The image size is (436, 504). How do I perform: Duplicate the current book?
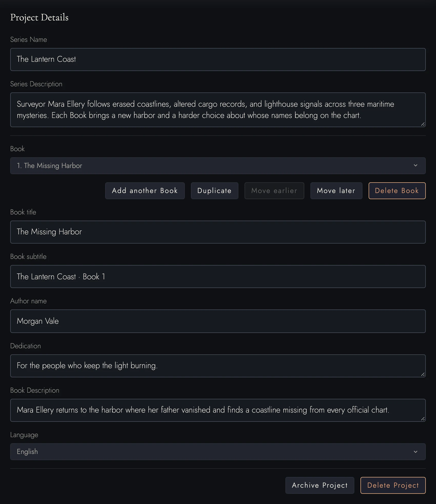coord(214,191)
